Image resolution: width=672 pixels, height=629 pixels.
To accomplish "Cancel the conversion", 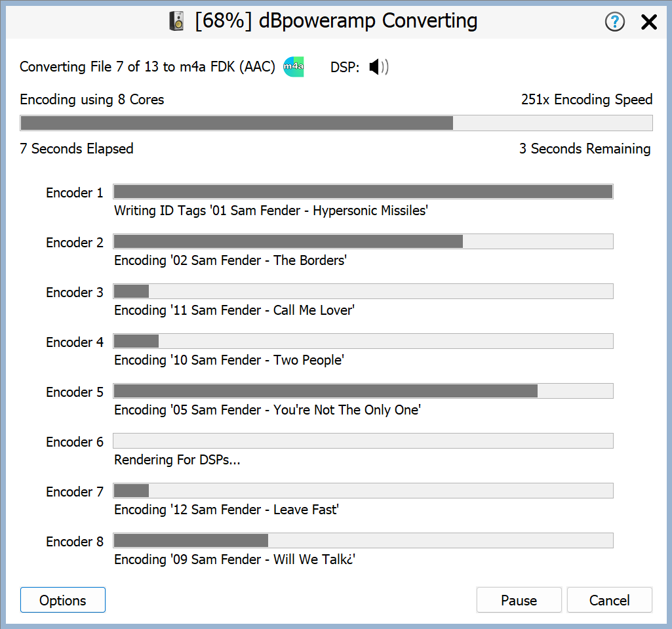I will coord(609,600).
